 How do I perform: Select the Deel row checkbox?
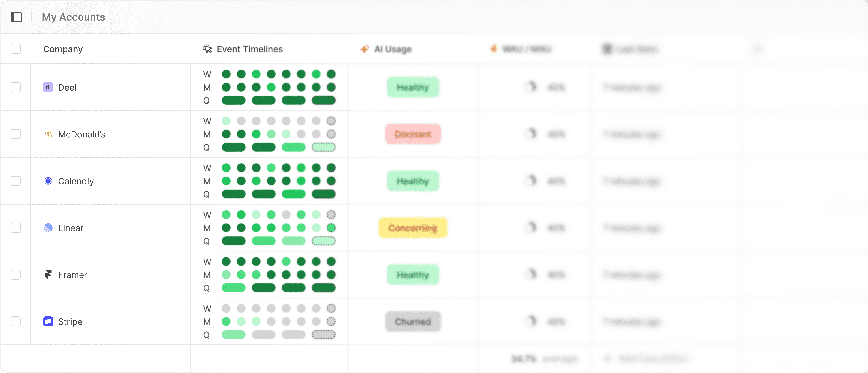point(15,87)
